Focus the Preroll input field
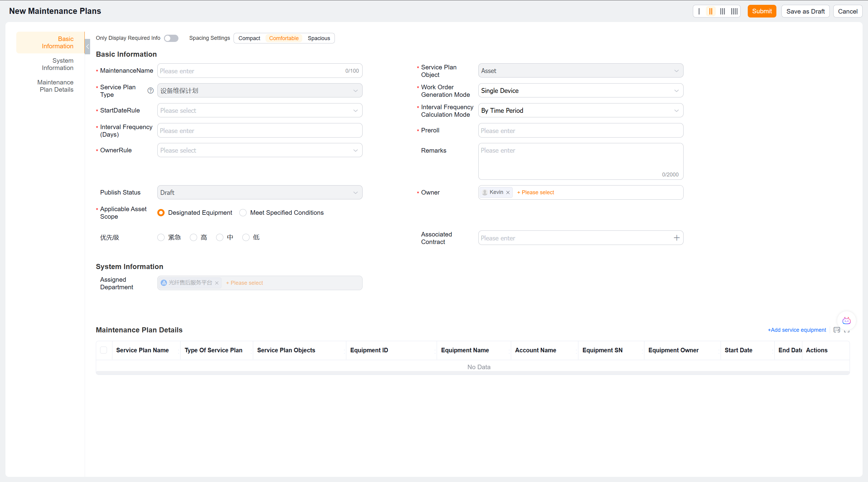Image resolution: width=868 pixels, height=482 pixels. (x=580, y=130)
